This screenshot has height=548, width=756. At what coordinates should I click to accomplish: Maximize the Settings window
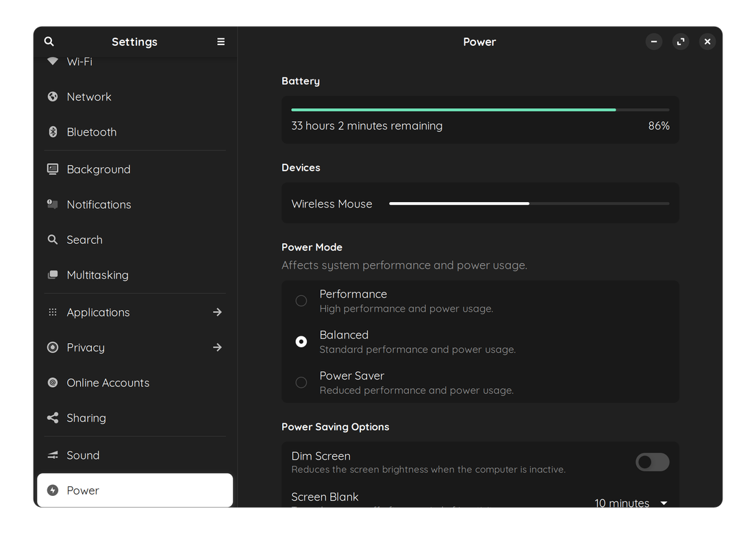[x=681, y=42]
